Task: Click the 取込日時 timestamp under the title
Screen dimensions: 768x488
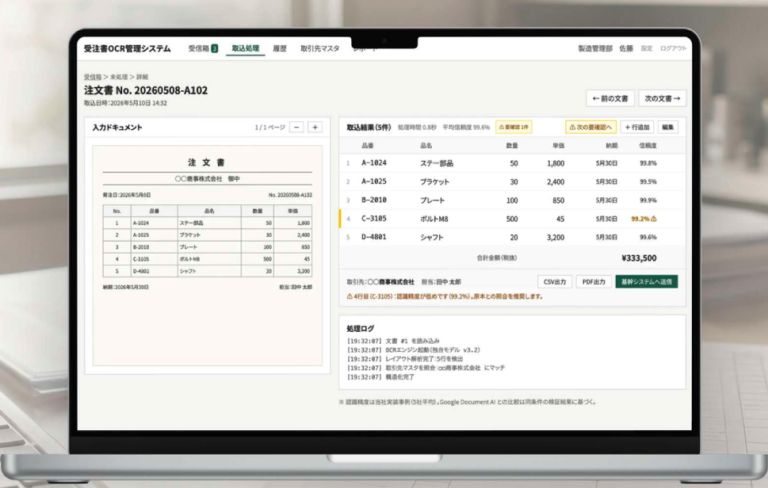Action: click(125, 103)
